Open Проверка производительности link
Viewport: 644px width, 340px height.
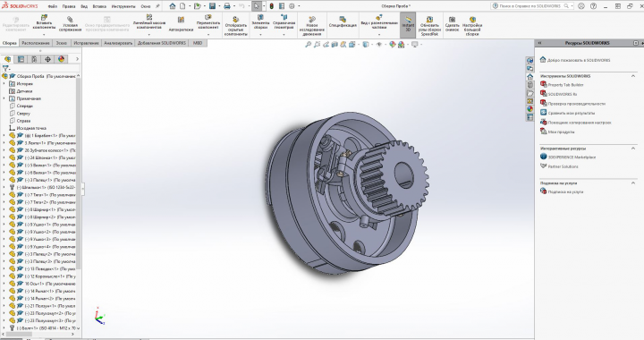(577, 104)
